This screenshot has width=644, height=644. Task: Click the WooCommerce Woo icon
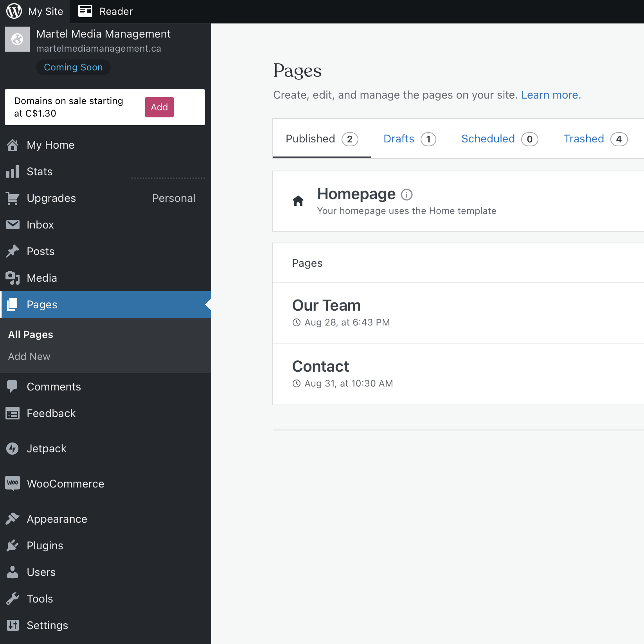point(13,483)
